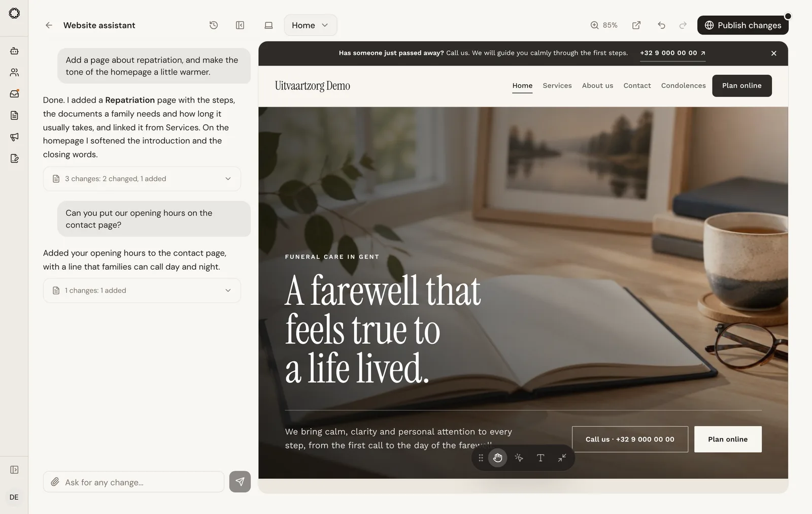Click the 'FUNERAL CARE IN GENT' label

(332, 257)
